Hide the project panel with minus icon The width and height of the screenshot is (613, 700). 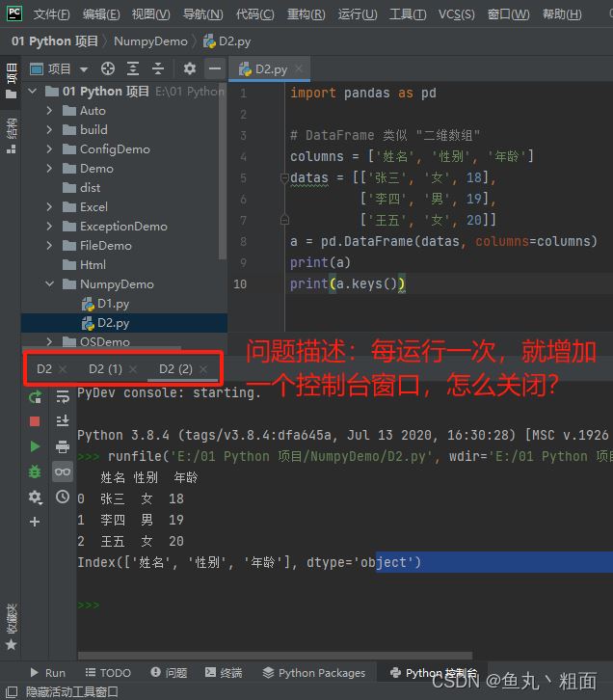pyautogui.click(x=215, y=68)
